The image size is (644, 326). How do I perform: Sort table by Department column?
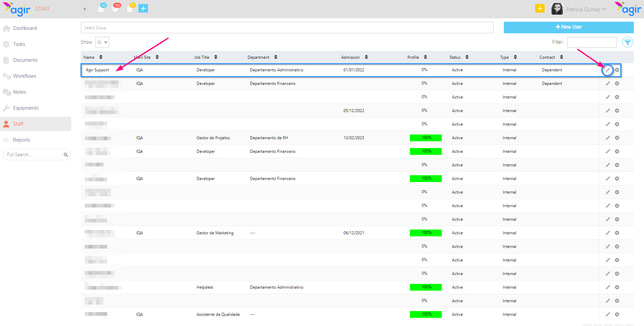(262, 57)
